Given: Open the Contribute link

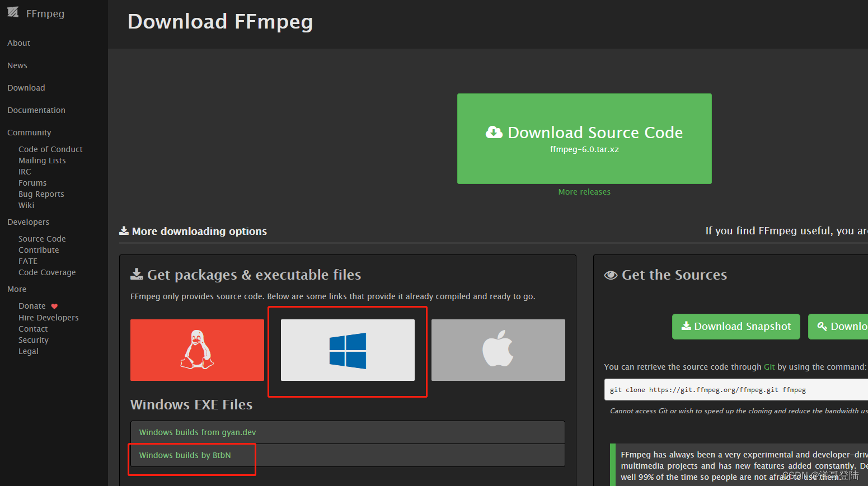Looking at the screenshot, I should pos(39,250).
